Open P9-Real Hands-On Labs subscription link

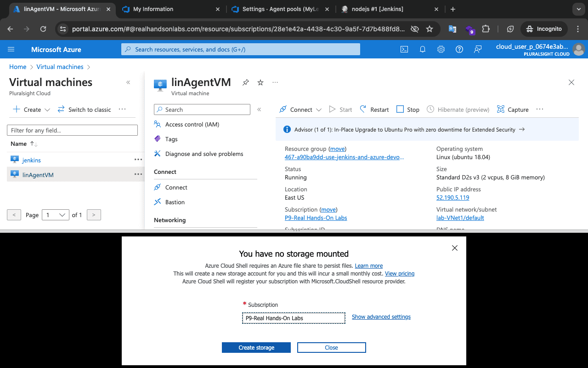[x=316, y=218]
